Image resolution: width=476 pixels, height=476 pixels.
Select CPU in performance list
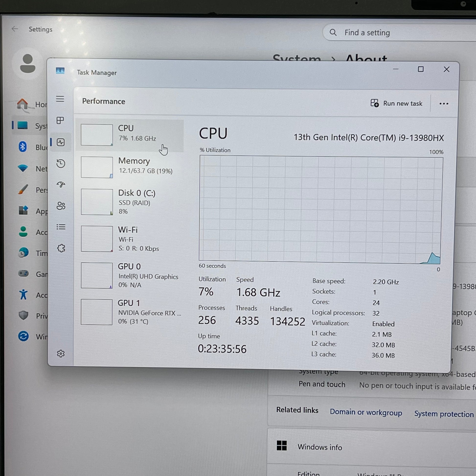coord(130,135)
